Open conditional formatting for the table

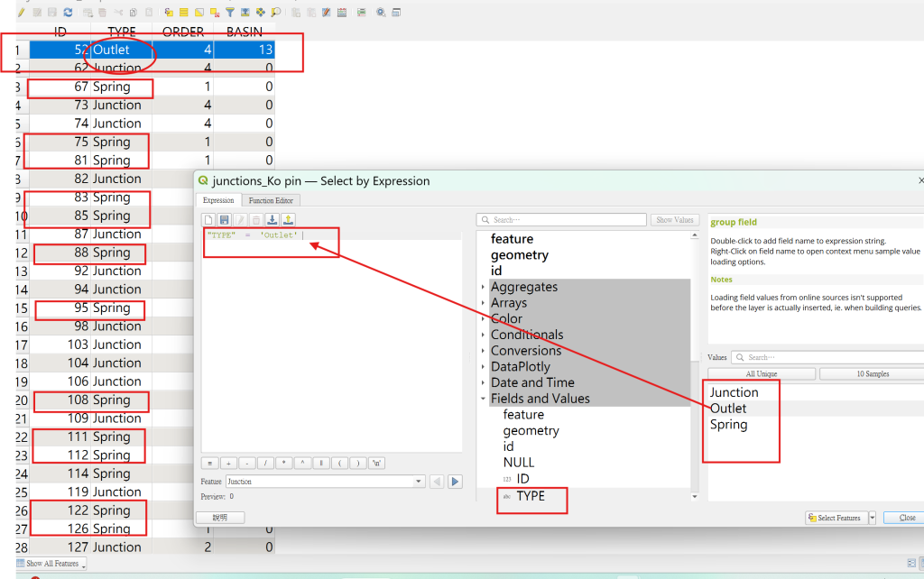(x=361, y=13)
